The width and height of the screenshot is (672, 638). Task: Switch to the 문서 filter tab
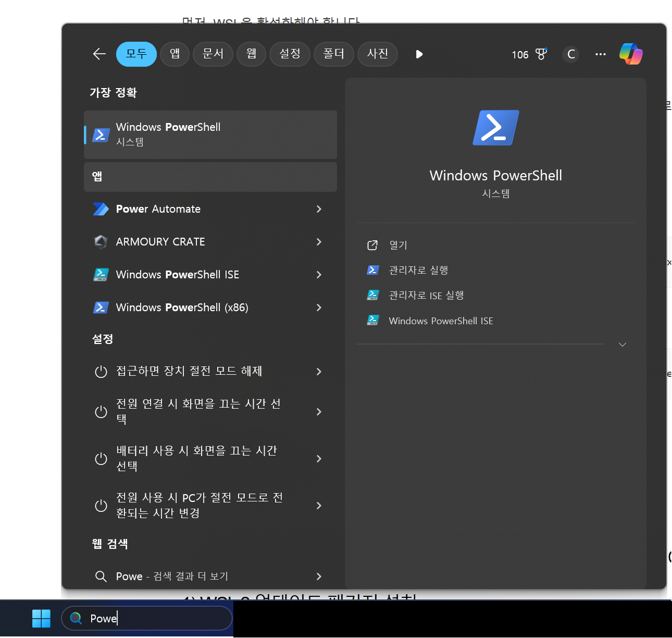[213, 54]
